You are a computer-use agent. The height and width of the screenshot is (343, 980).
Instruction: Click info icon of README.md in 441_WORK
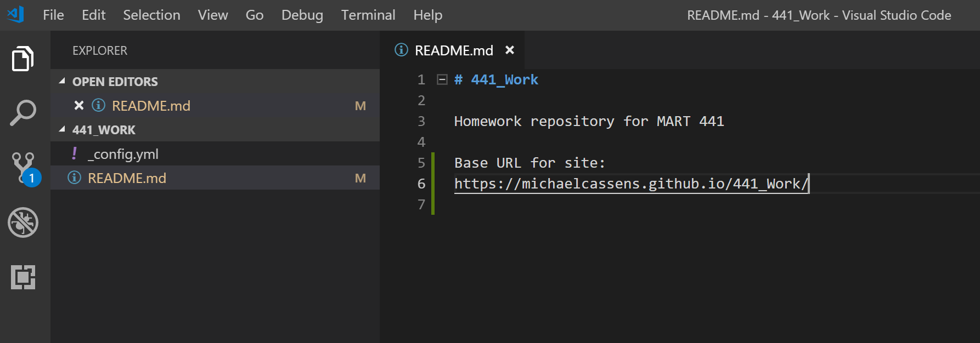pos(74,178)
